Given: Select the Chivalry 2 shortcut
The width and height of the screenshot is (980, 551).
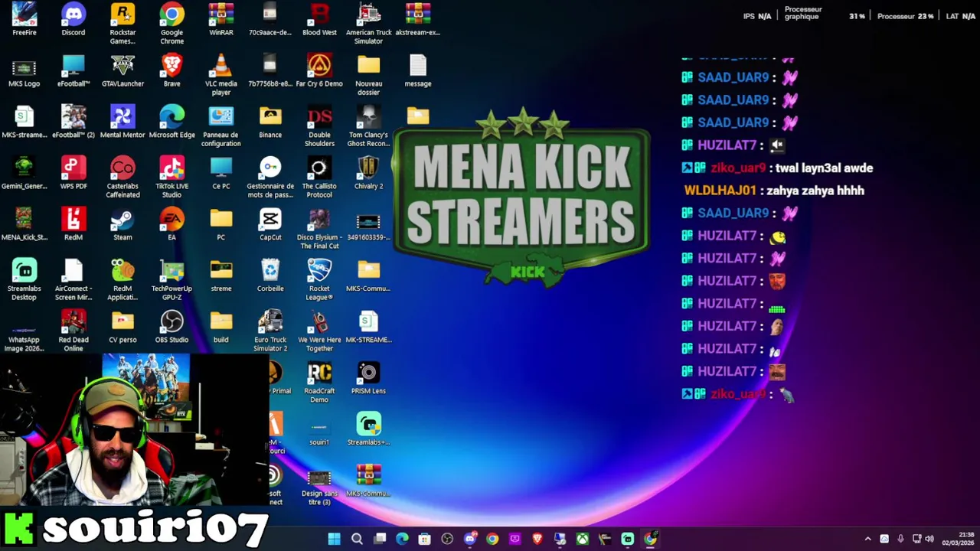Looking at the screenshot, I should pos(368,174).
